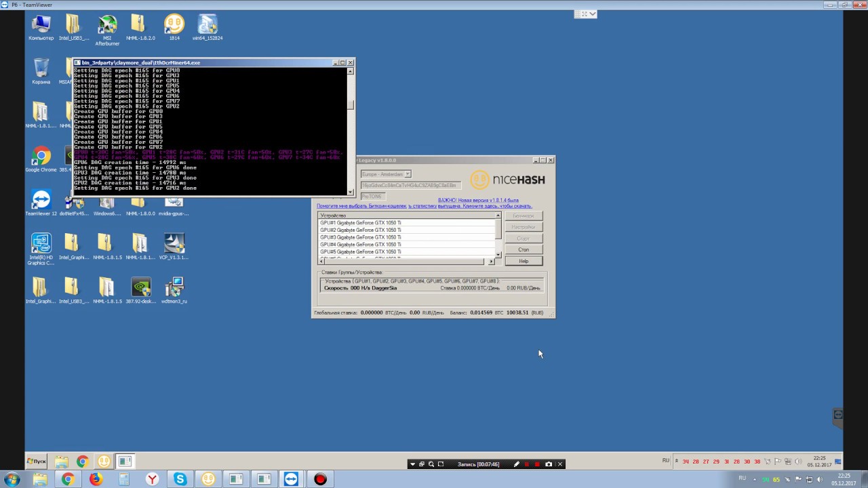The height and width of the screenshot is (488, 868).
Task: Open Yandex browser from local taskbar
Action: [x=153, y=479]
